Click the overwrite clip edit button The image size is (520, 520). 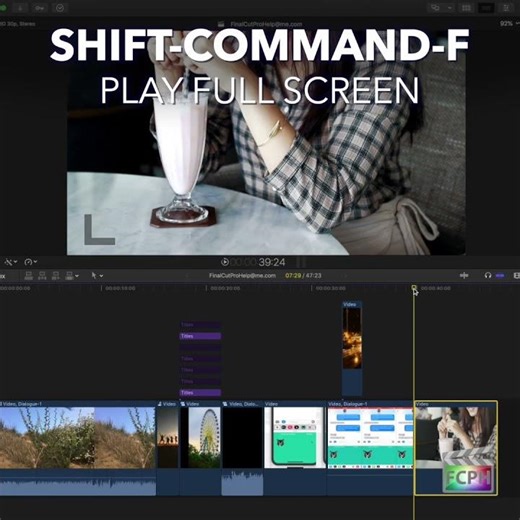pos(69,276)
